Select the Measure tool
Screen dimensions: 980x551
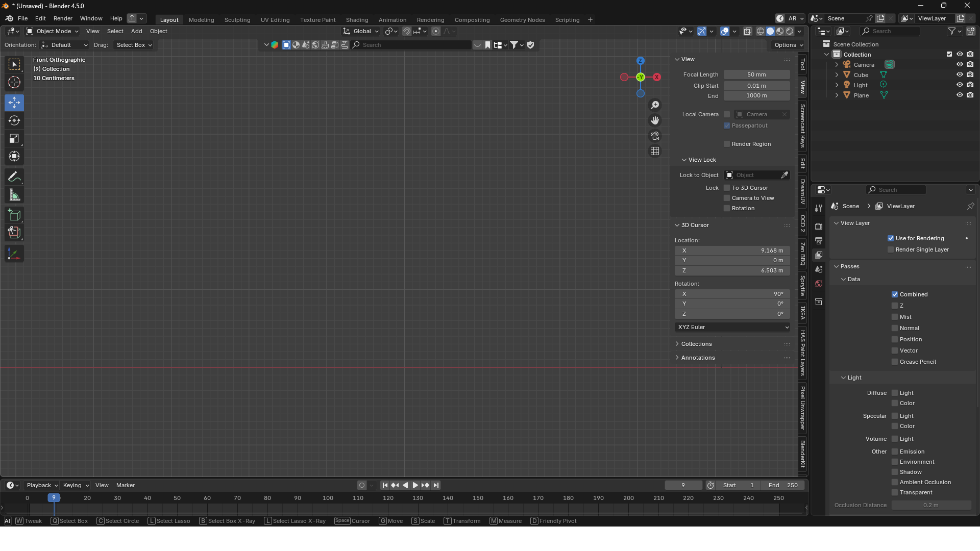14,195
